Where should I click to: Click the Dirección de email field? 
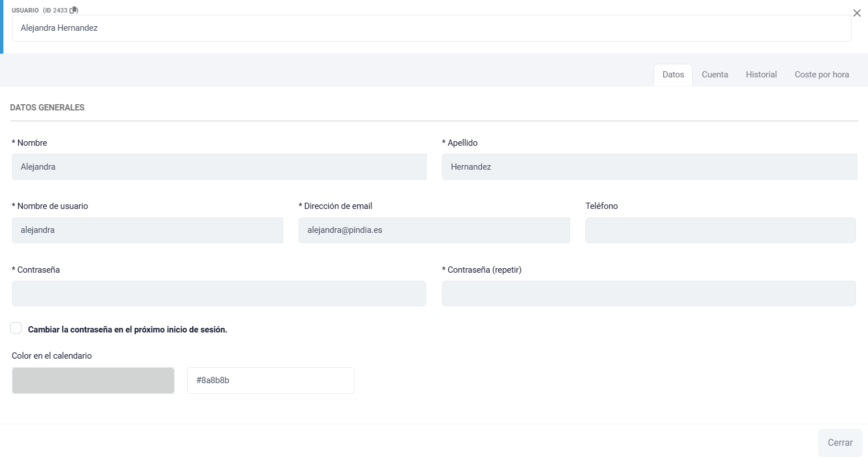[x=434, y=230]
